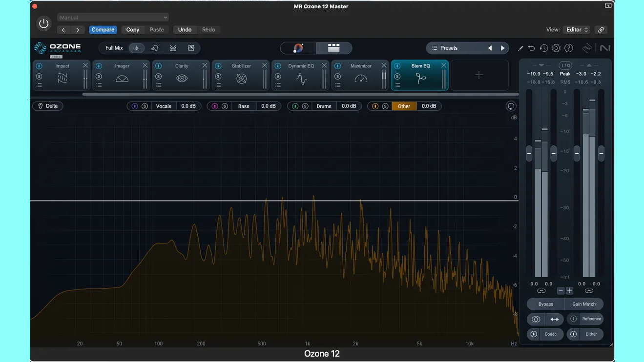This screenshot has height=362, width=644.
Task: Toggle the Clarity module power button
Action: 158,66
